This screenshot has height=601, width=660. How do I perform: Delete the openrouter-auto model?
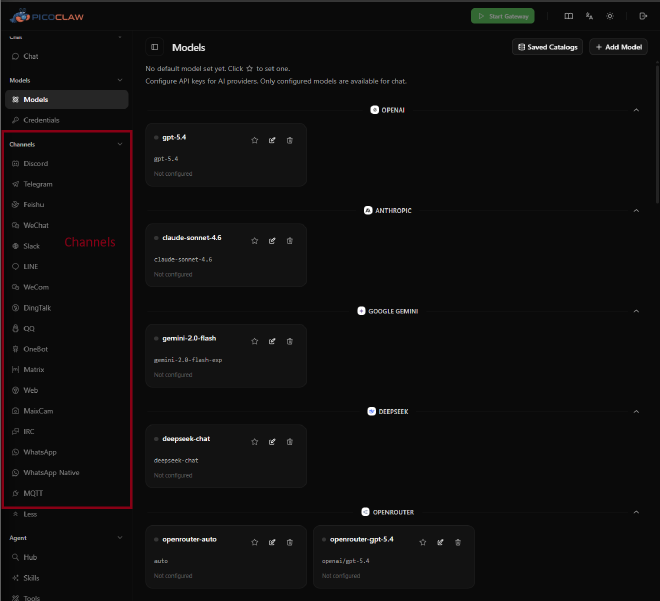pos(290,542)
